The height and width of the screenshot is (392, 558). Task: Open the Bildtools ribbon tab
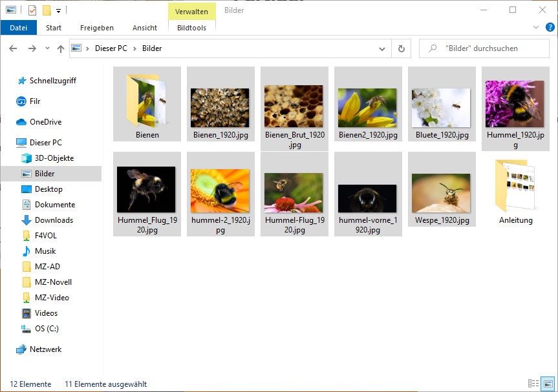(191, 28)
